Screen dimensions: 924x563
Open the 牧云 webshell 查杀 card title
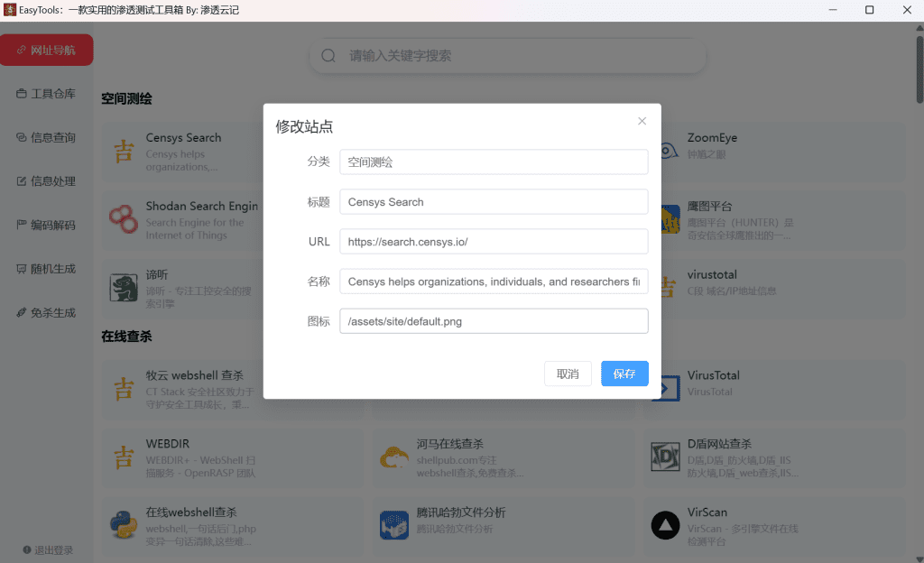pos(195,375)
